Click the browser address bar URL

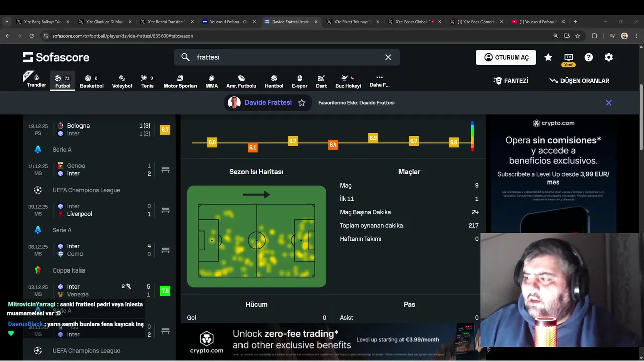click(123, 36)
